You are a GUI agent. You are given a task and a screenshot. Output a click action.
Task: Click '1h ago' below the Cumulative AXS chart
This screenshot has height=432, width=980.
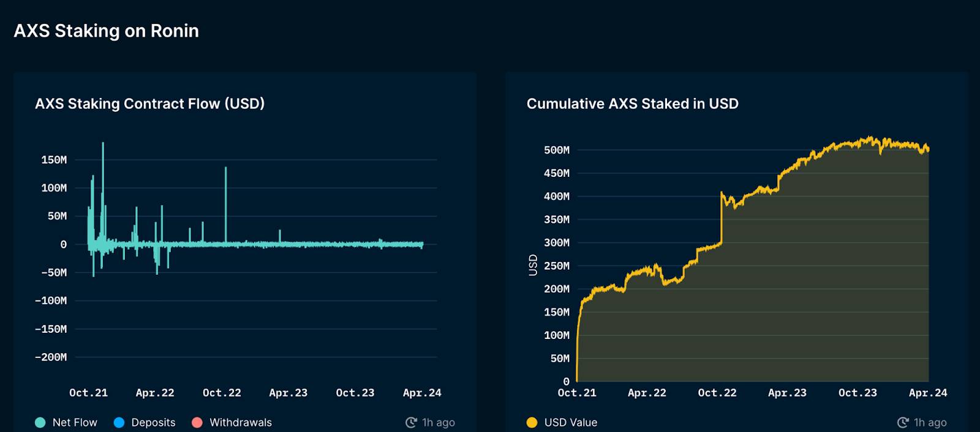(930, 422)
